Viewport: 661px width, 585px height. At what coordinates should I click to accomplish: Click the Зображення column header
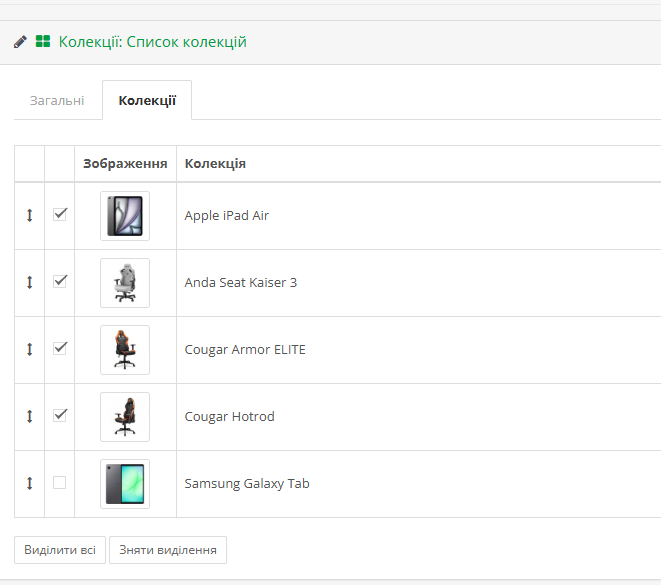coord(125,164)
